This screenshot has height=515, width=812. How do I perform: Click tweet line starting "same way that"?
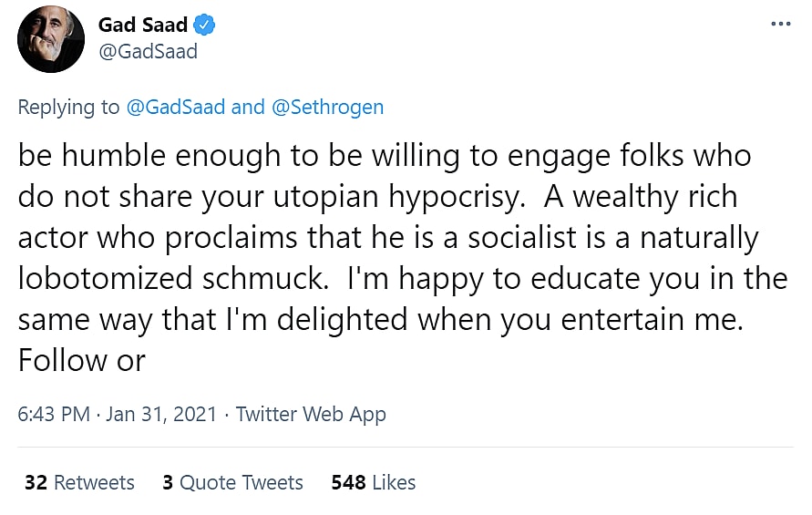[x=382, y=319]
